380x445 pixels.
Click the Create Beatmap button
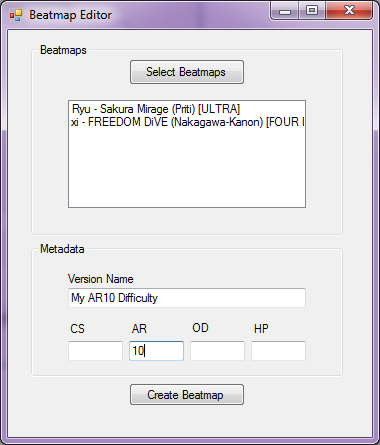click(x=187, y=395)
